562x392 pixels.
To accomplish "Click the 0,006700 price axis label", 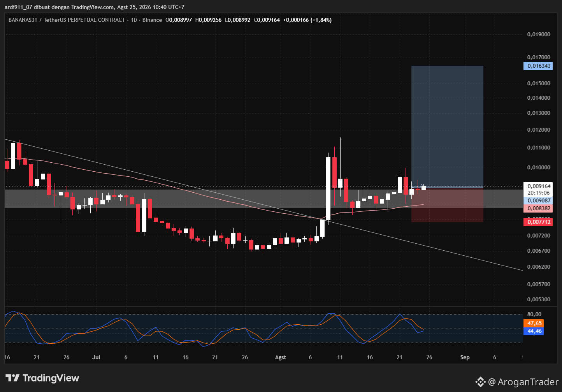I will click(539, 251).
